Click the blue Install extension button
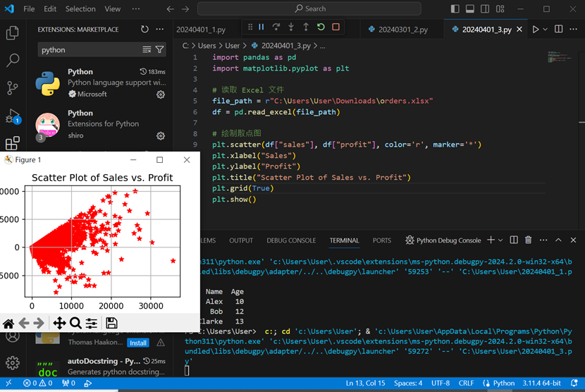The image size is (585, 392). click(x=138, y=343)
